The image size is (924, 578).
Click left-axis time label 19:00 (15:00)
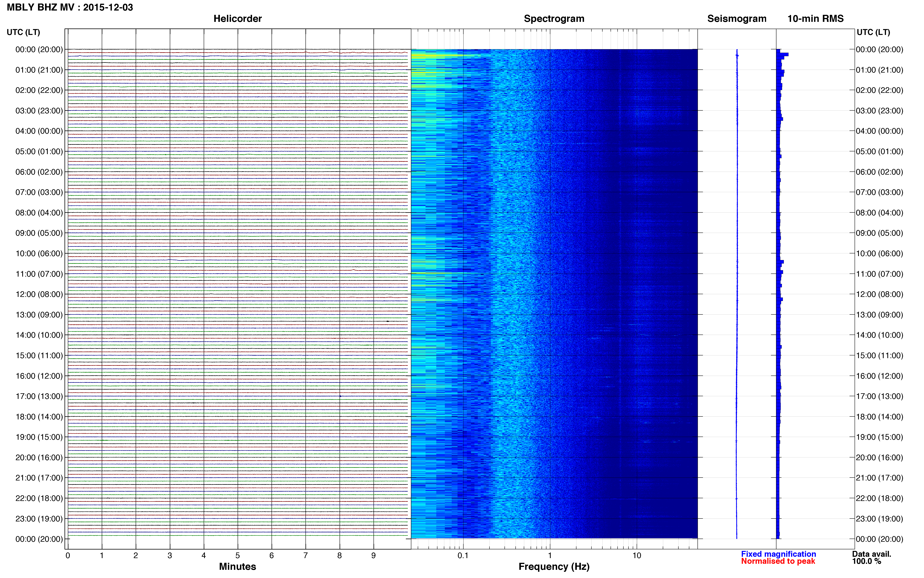pyautogui.click(x=39, y=437)
